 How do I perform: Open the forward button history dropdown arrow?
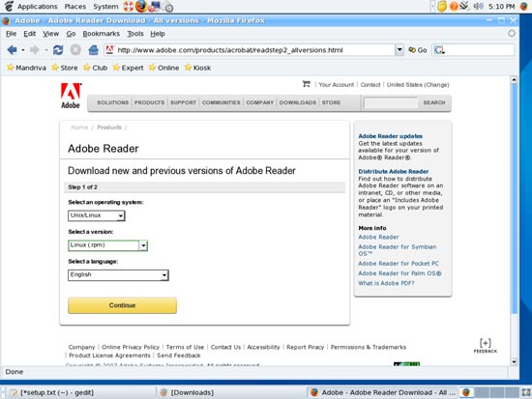pos(45,50)
